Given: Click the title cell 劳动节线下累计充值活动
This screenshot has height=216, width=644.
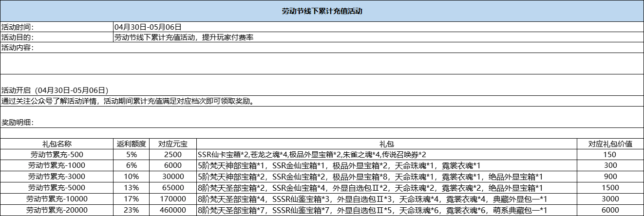Looking at the screenshot, I should coord(322,11).
